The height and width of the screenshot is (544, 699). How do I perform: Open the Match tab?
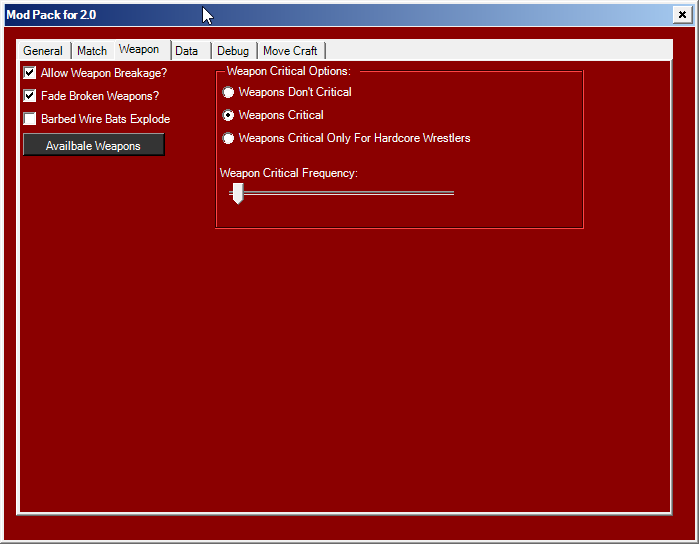pyautogui.click(x=92, y=51)
